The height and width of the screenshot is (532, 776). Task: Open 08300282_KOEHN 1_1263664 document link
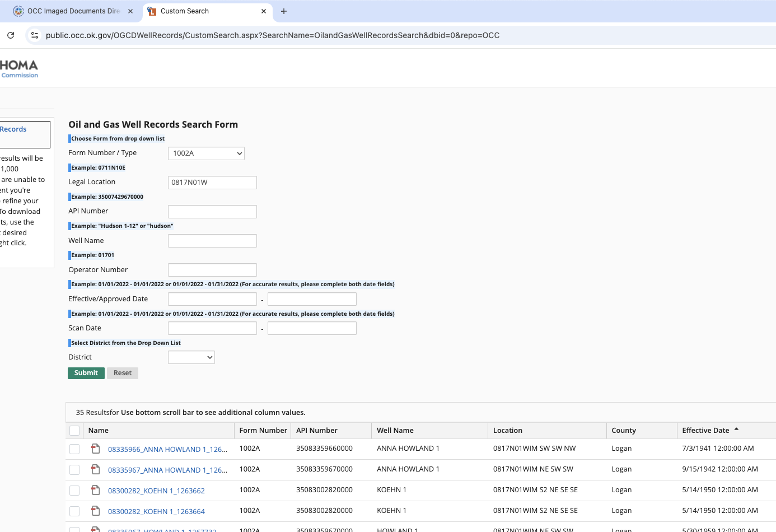pyautogui.click(x=156, y=511)
